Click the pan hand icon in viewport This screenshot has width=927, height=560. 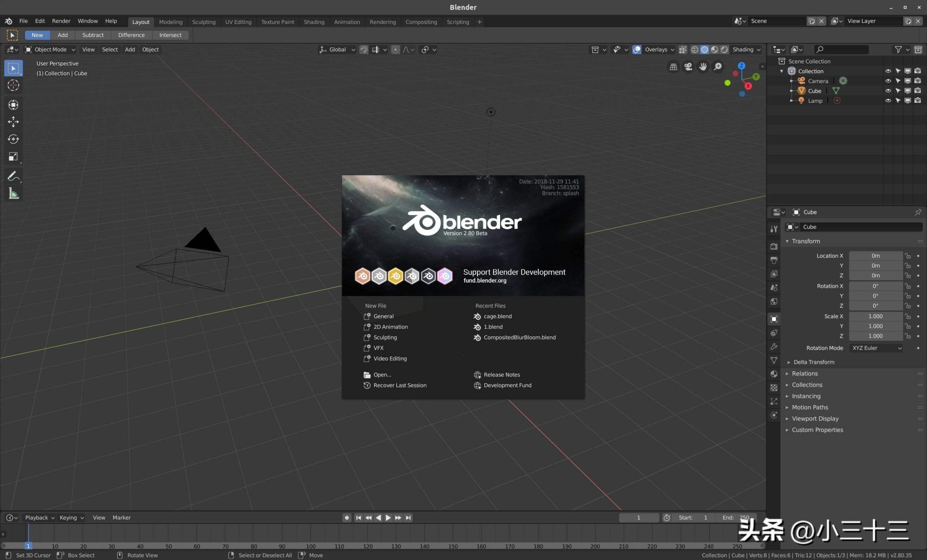click(703, 67)
